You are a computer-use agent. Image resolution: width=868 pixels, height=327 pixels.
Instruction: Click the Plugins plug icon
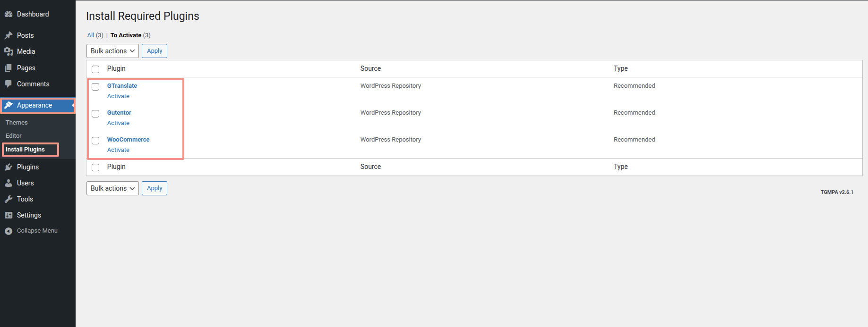[9, 167]
